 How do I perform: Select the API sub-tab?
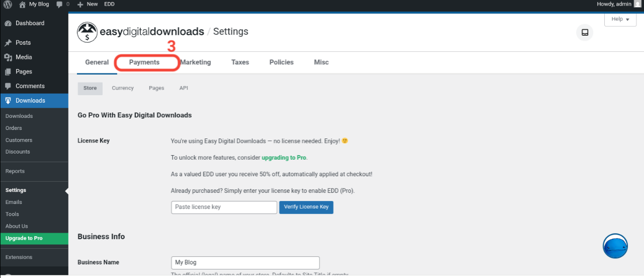[x=184, y=88]
